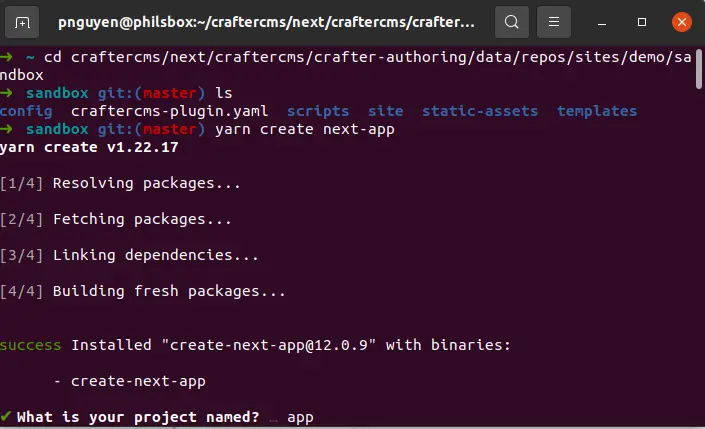Screen dimensions: 705x429
Task: Maximize the terminal window
Action: [x=641, y=21]
